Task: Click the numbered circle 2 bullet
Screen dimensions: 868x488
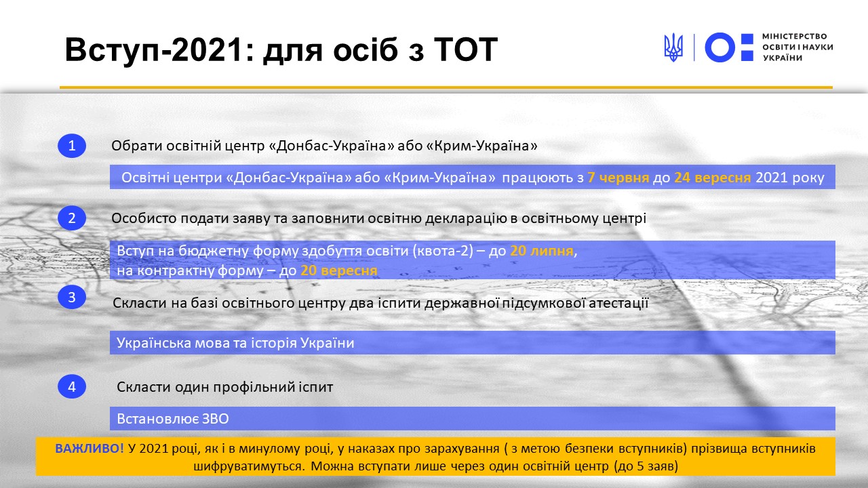Action: (x=72, y=218)
